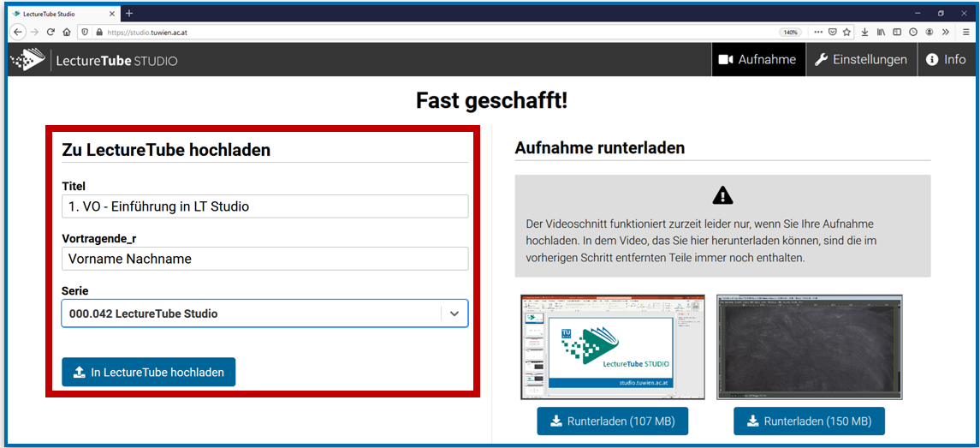Click the warning triangle icon
Viewport: 980px width, 448px height.
coord(722,195)
